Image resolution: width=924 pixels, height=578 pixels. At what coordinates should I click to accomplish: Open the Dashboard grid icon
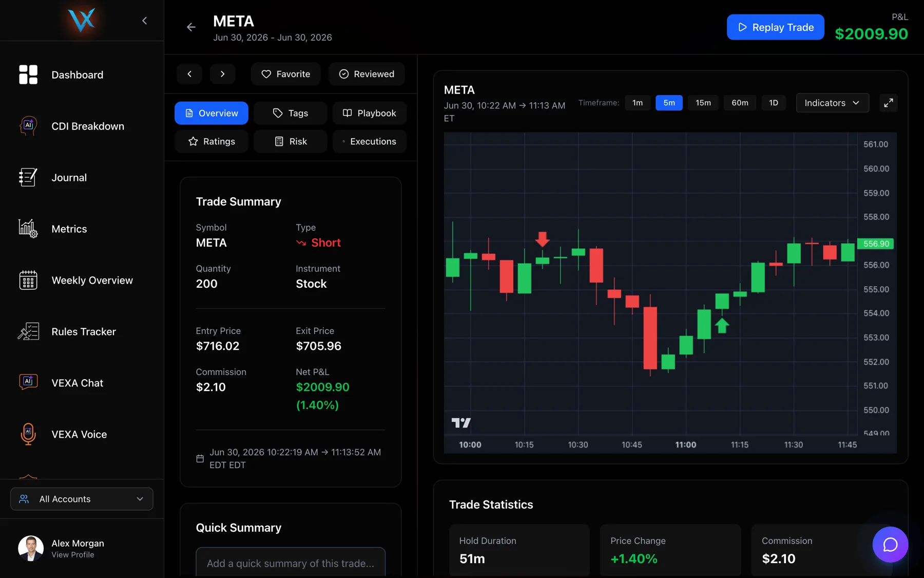[28, 74]
